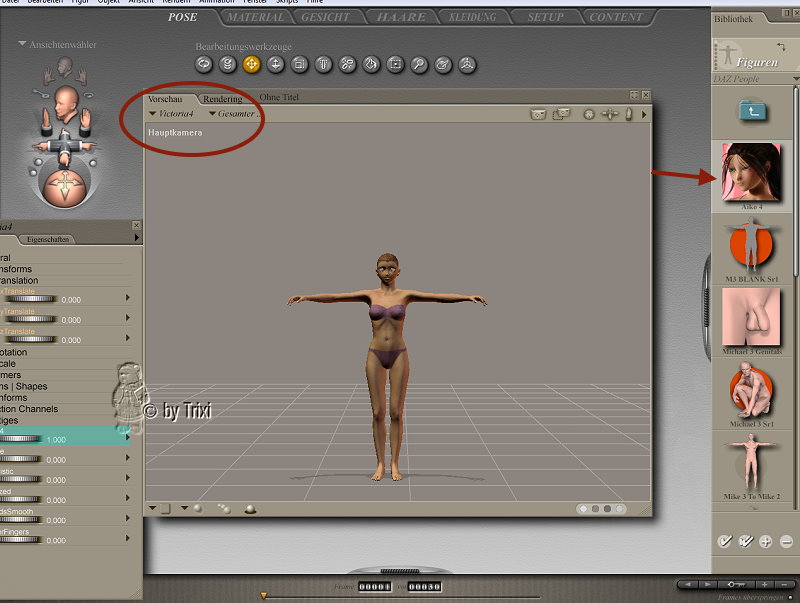Click the round icon in preview toolbar

pos(589,115)
